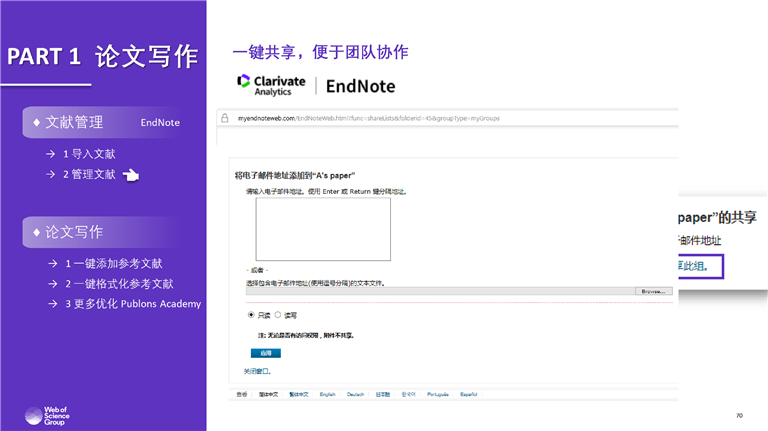Click the Browse... button

click(653, 291)
